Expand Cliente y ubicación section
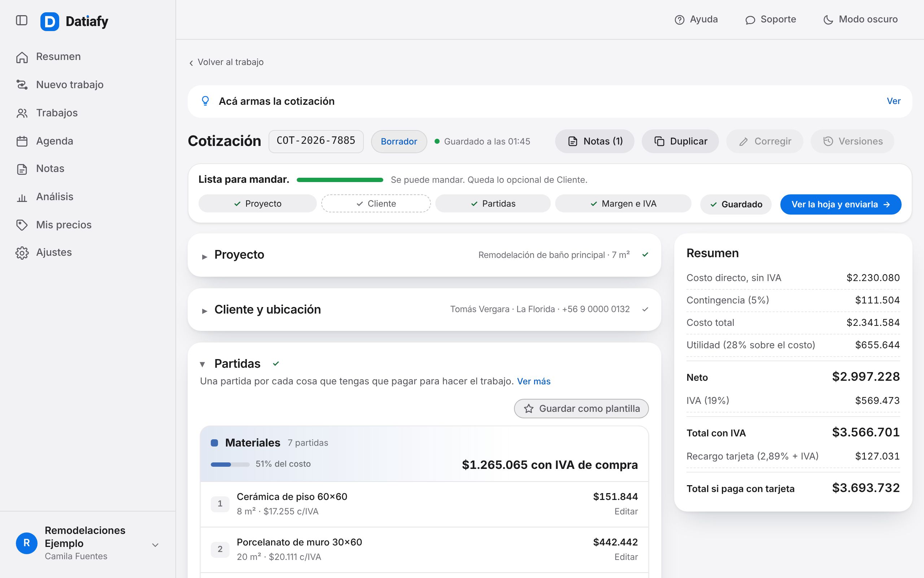The image size is (924, 578). pyautogui.click(x=424, y=309)
